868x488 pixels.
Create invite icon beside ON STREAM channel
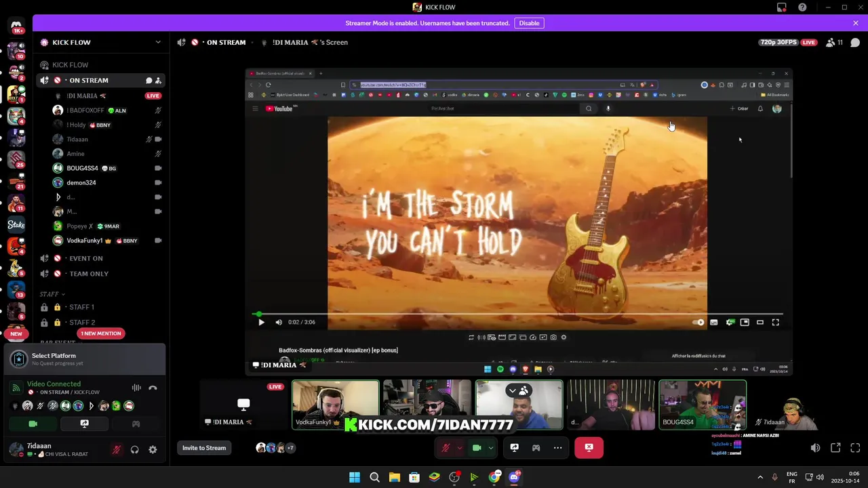158,81
